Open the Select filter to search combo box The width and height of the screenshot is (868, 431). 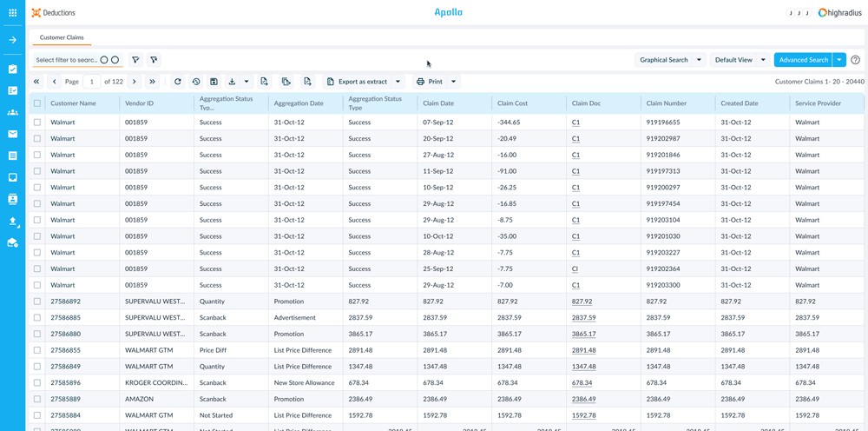(77, 60)
